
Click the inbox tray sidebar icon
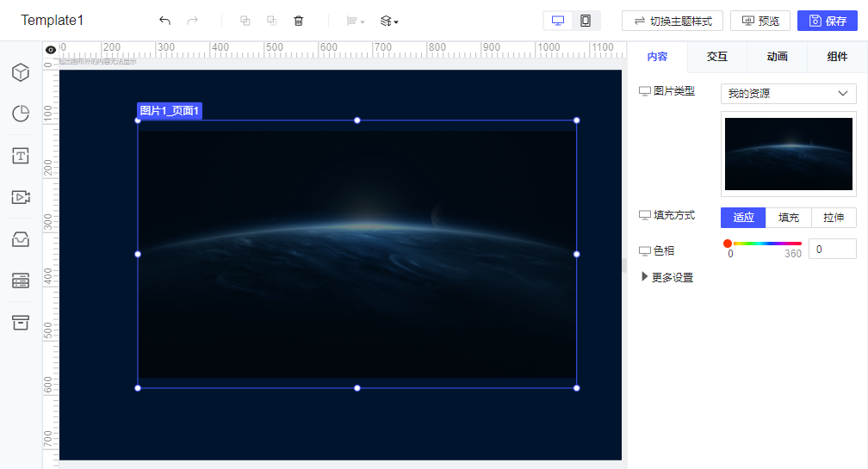click(21, 239)
